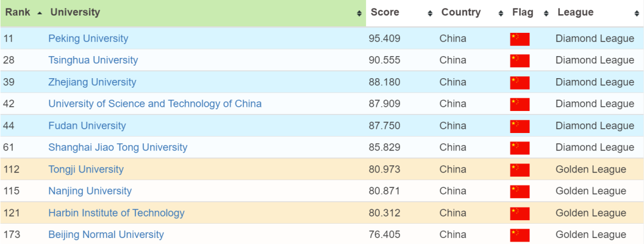Open the Nanjing University link
Screen dimensions: 644x244
90,191
